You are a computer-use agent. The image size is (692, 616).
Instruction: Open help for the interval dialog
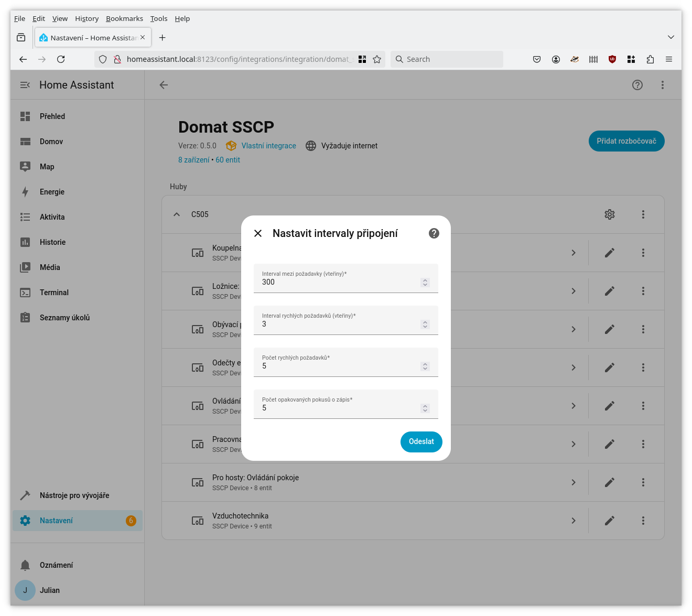pos(434,233)
